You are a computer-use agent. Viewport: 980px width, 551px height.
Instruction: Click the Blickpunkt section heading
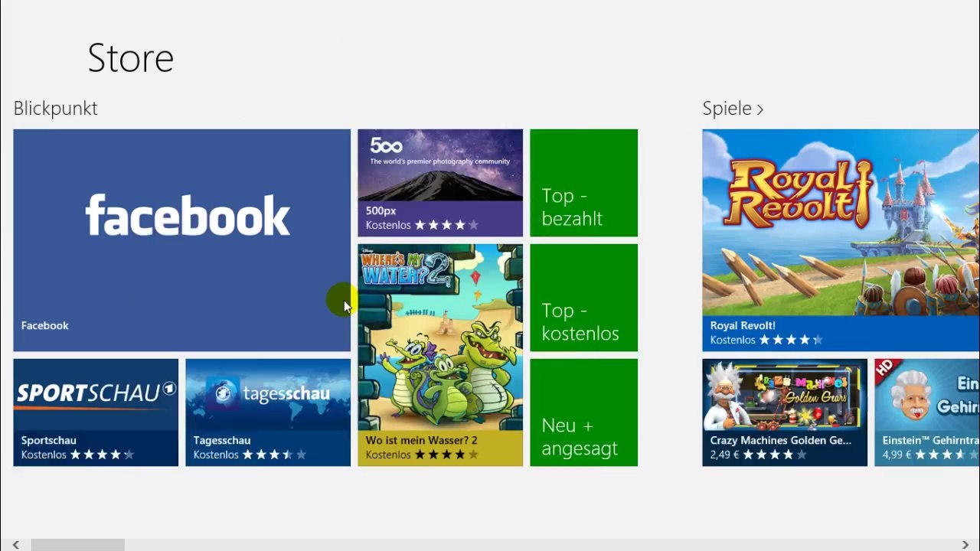click(55, 109)
